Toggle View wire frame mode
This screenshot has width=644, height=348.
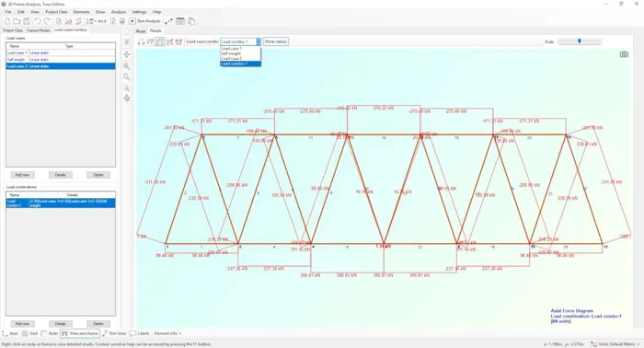tap(80, 333)
